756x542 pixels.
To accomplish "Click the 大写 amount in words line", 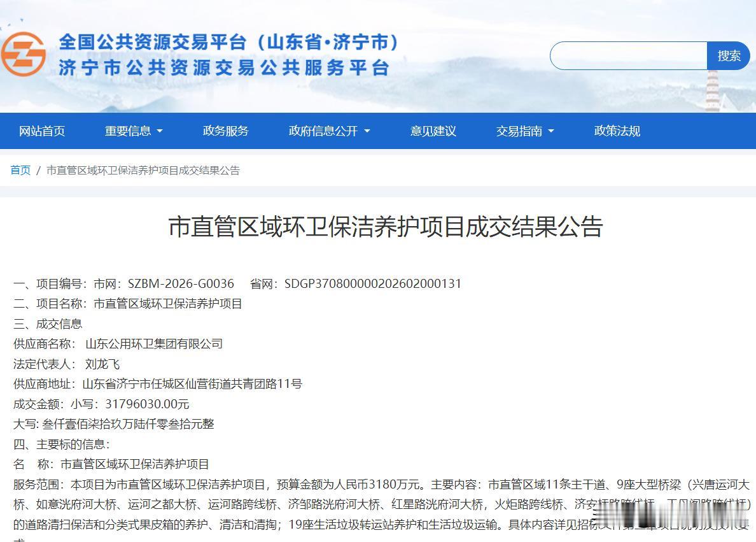I will point(114,424).
